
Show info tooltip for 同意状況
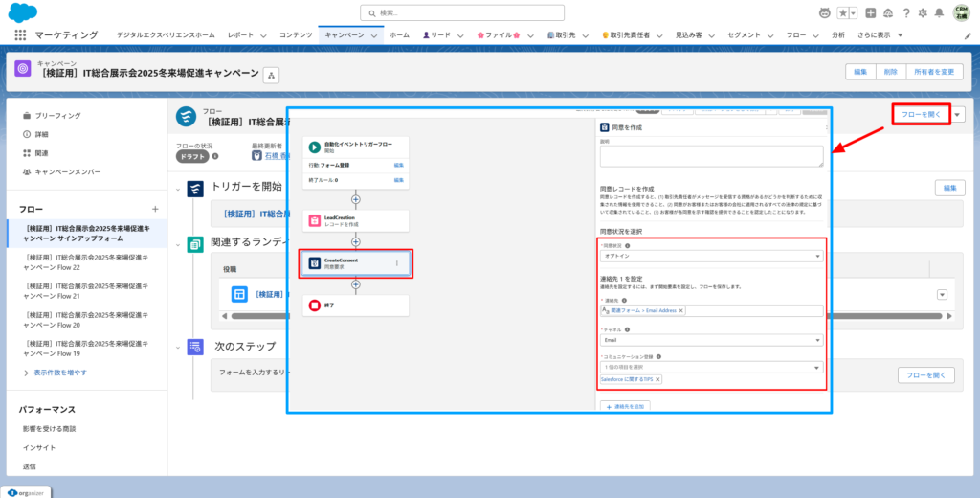627,246
